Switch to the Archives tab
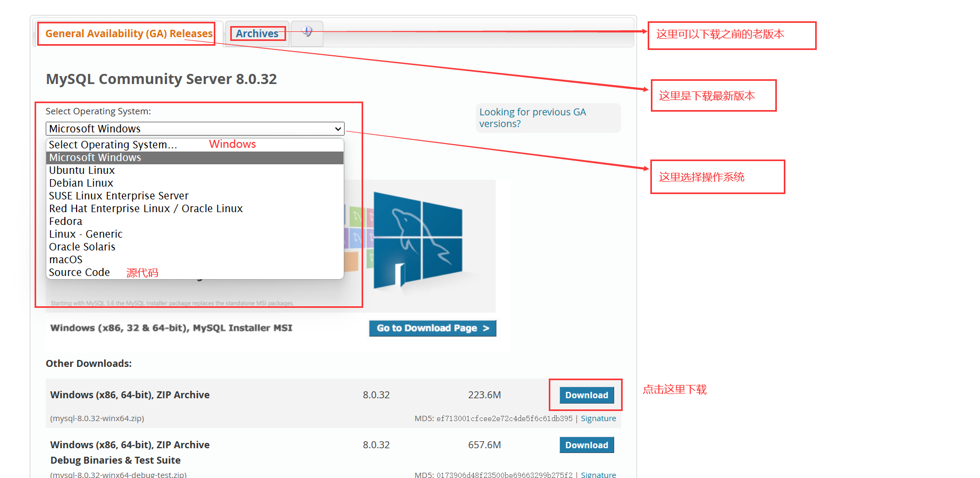Viewport: 980px width, 478px height. 257,33
